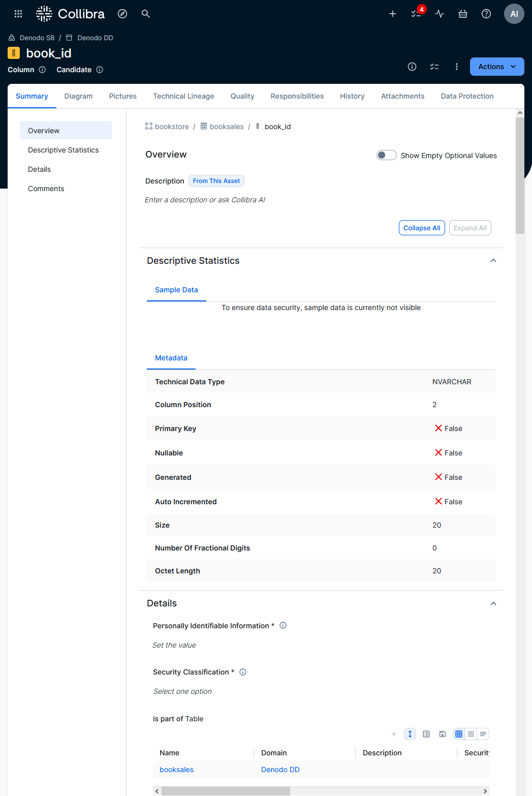Click PII 'Set the value' field

coord(174,645)
